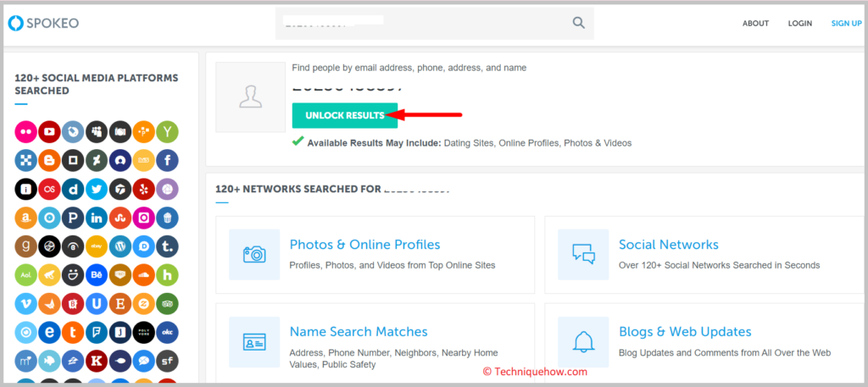Click the profile photo placeholder
The width and height of the screenshot is (868, 387).
coord(250,97)
